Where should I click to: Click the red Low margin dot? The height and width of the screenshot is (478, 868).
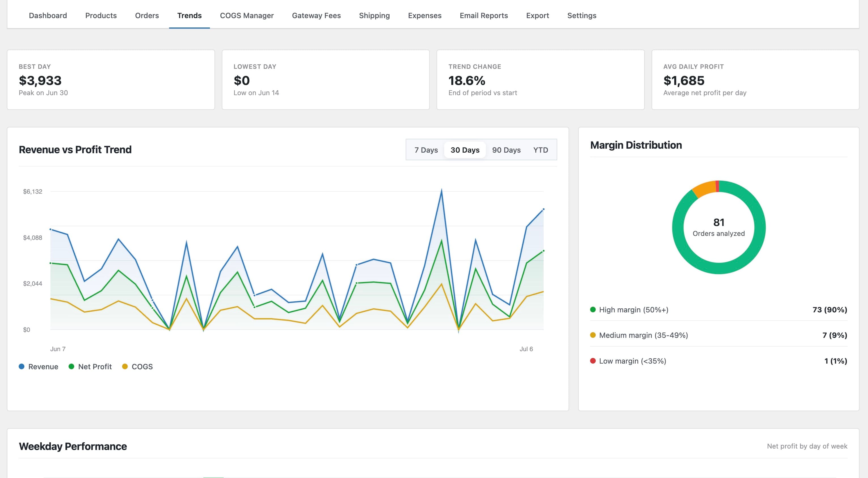coord(593,361)
